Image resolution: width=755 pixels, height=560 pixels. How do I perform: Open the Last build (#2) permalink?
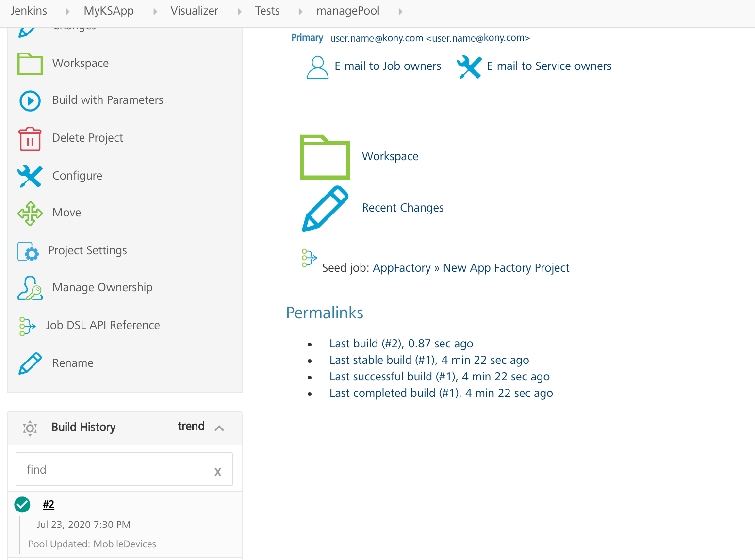pyautogui.click(x=401, y=344)
